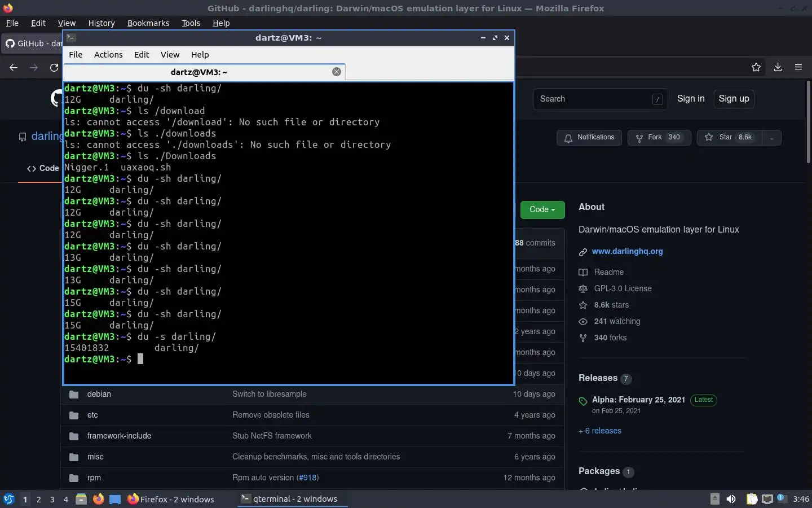Open the Releases heading link

pos(598,378)
